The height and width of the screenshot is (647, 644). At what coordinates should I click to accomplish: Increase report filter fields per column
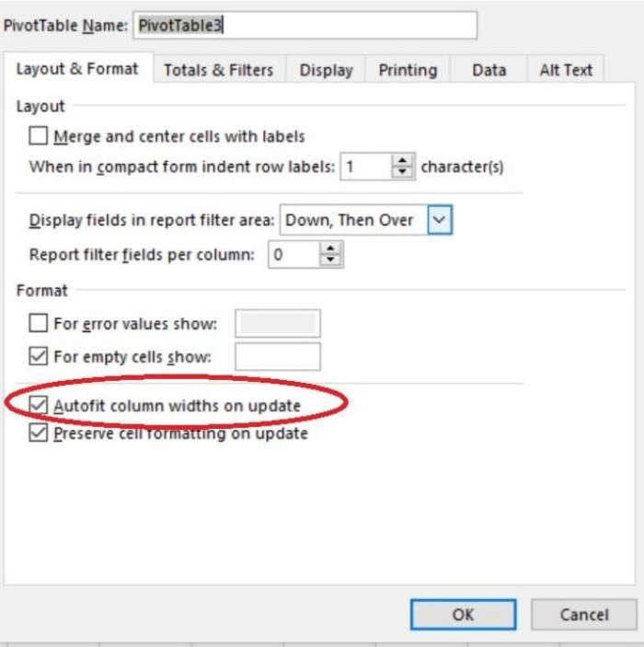330,248
